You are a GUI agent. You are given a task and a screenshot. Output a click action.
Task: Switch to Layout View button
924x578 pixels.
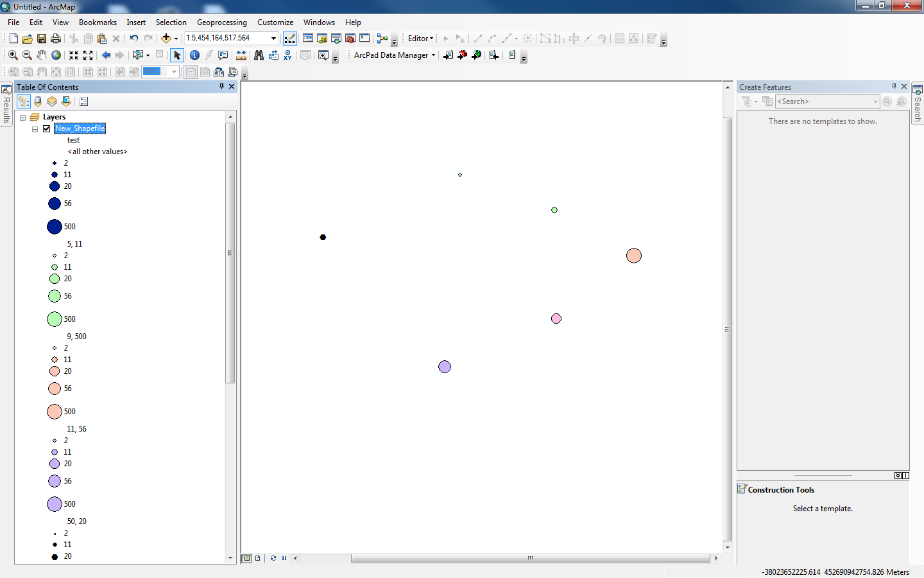[x=258, y=558]
